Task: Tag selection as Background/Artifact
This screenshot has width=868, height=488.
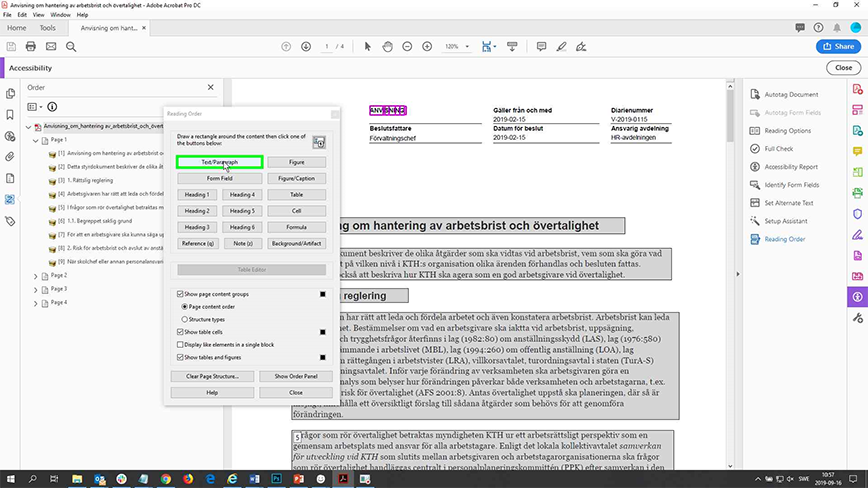Action: pyautogui.click(x=296, y=243)
